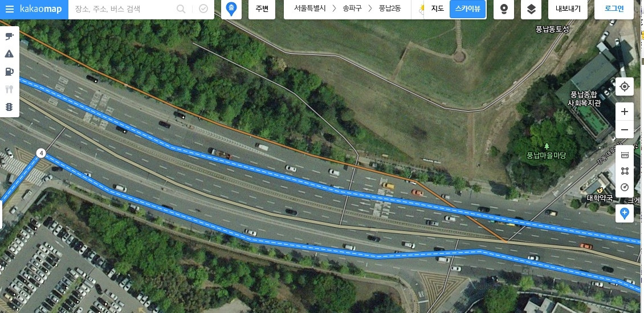644x313 pixels.
Task: Zoom in with the plus button
Action: (x=624, y=112)
